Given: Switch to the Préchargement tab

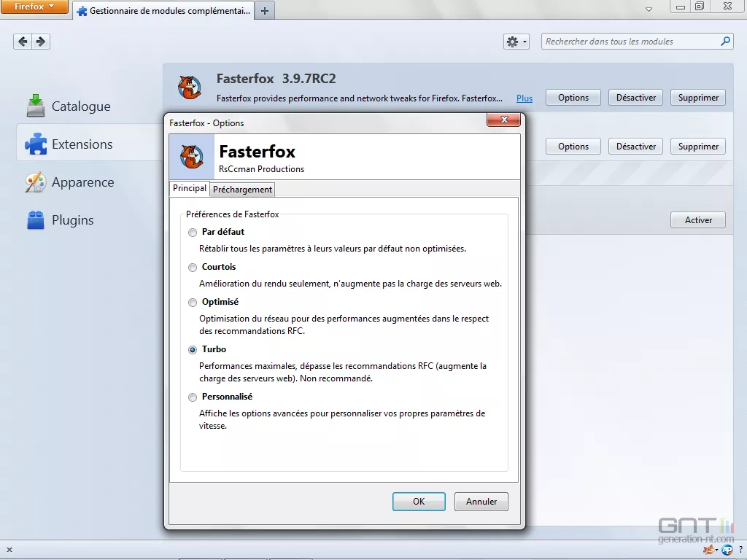Looking at the screenshot, I should point(241,189).
